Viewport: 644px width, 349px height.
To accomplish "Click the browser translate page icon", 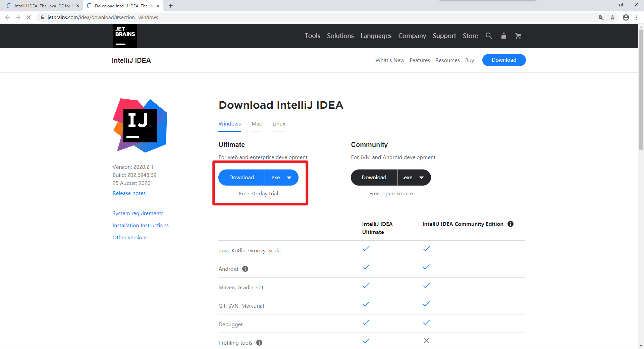I will (602, 17).
